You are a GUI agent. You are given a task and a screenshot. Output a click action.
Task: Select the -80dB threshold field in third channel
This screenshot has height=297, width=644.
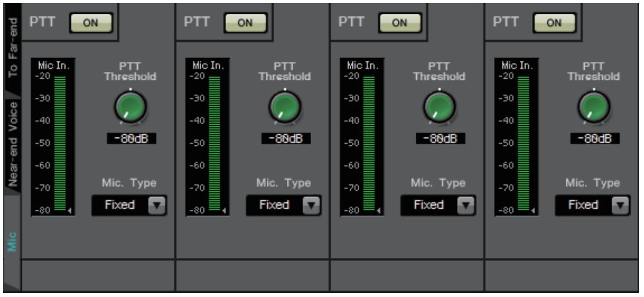tap(440, 138)
